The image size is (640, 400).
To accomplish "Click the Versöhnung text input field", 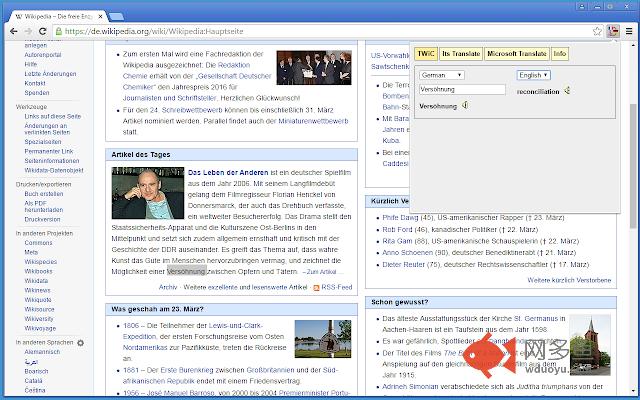I will coord(463,90).
